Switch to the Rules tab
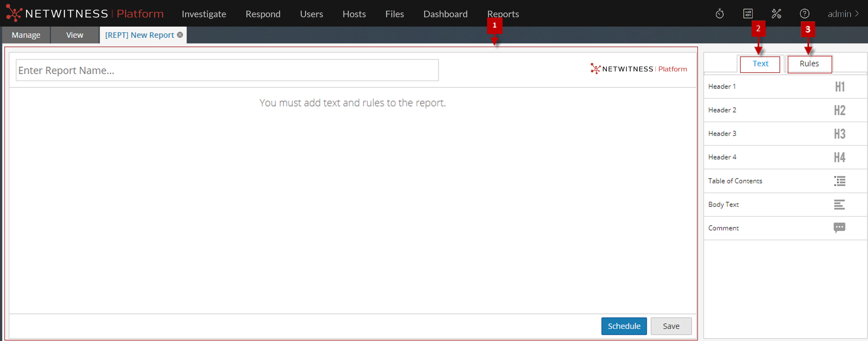Image resolution: width=868 pixels, height=341 pixels. coord(810,64)
